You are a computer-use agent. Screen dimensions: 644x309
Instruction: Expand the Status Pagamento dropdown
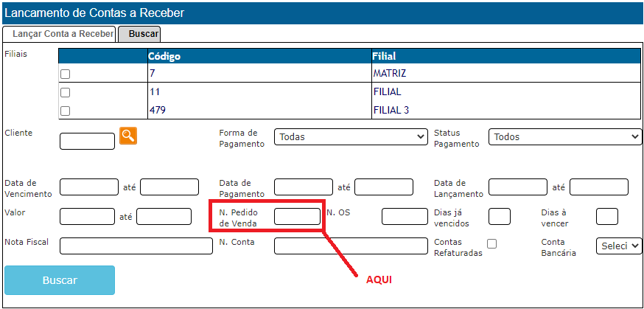pyautogui.click(x=565, y=137)
